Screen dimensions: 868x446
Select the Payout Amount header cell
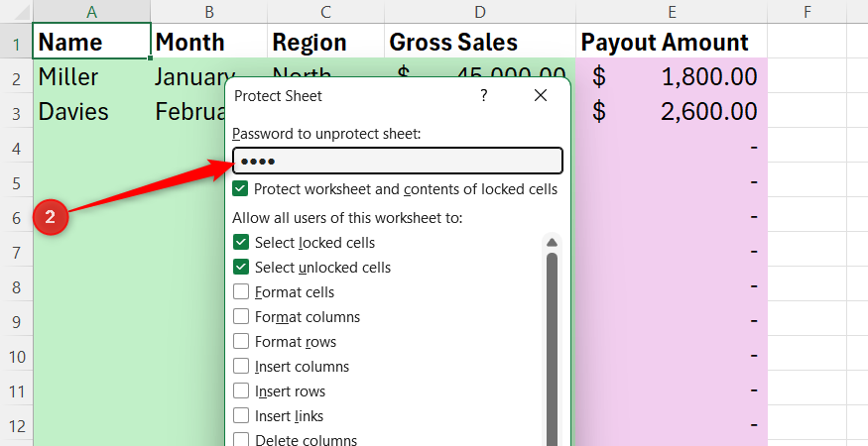click(x=672, y=41)
